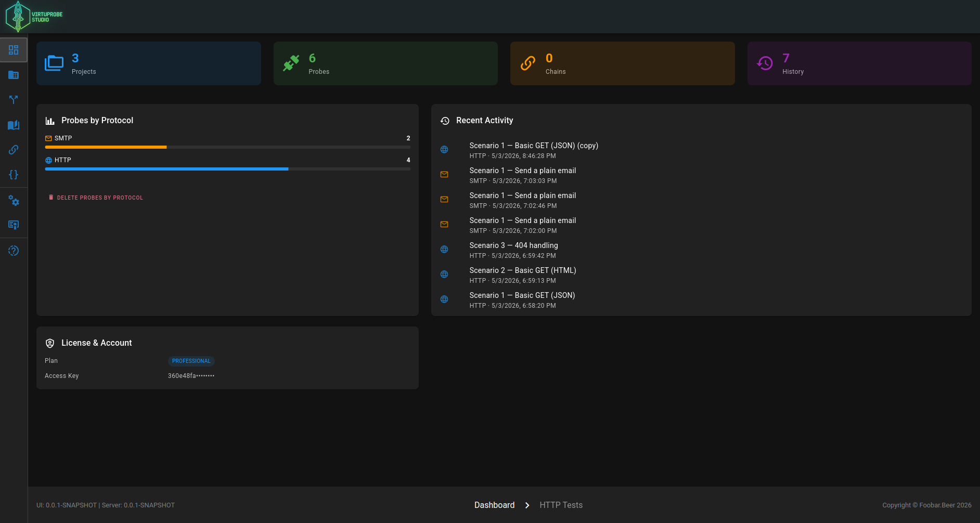Click the globe icon for Basic GET (JSON) (copy)
980x523 pixels.
[444, 150]
